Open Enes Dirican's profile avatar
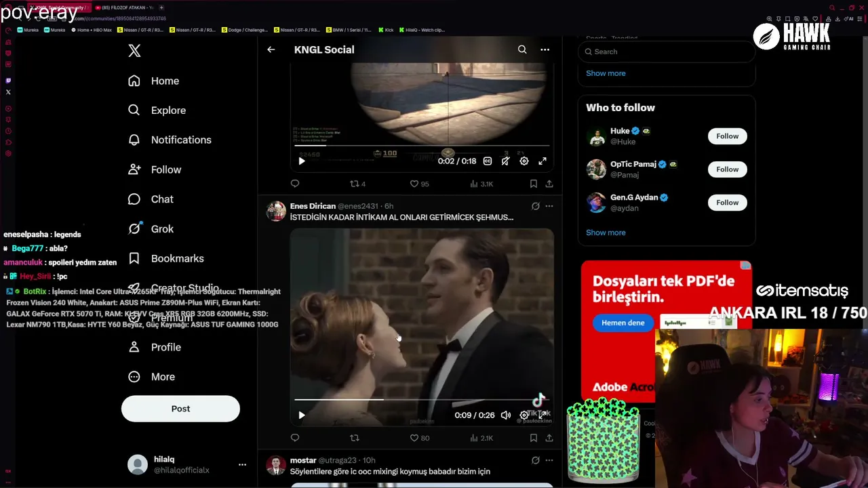868x488 pixels. pyautogui.click(x=276, y=211)
